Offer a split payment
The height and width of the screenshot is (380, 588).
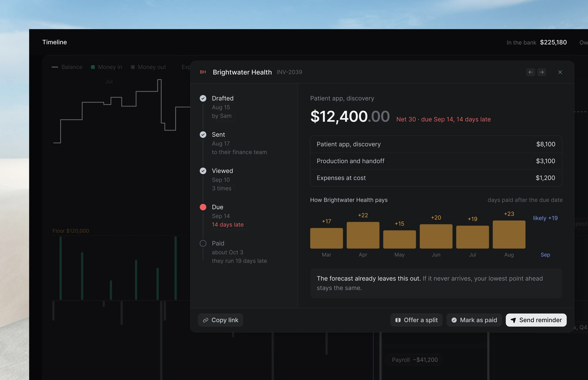coord(416,320)
